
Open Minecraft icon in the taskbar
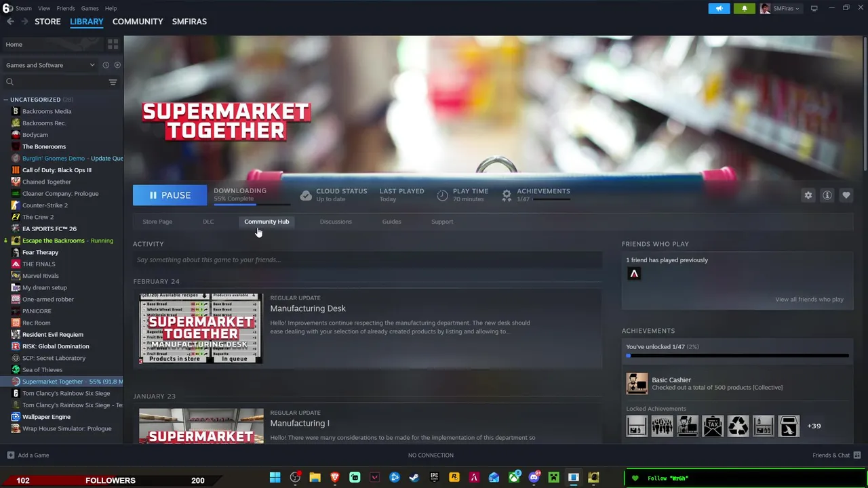(553, 478)
